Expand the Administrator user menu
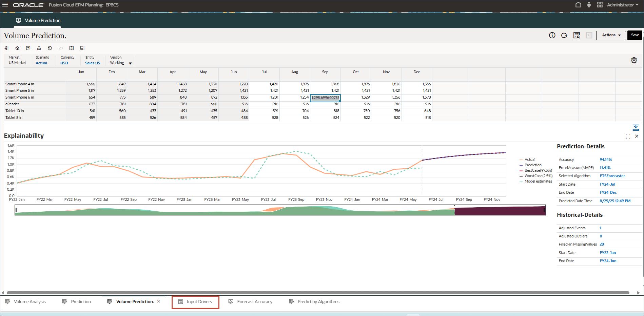Image resolution: width=644 pixels, height=316 pixels. pos(623,5)
